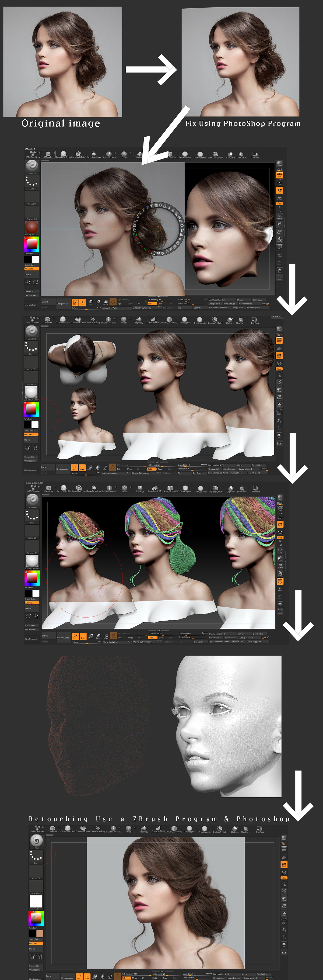This screenshot has width=323, height=980.
Task: Toggle the orange Persp button beside gizmo ring view
Action: 279,175
